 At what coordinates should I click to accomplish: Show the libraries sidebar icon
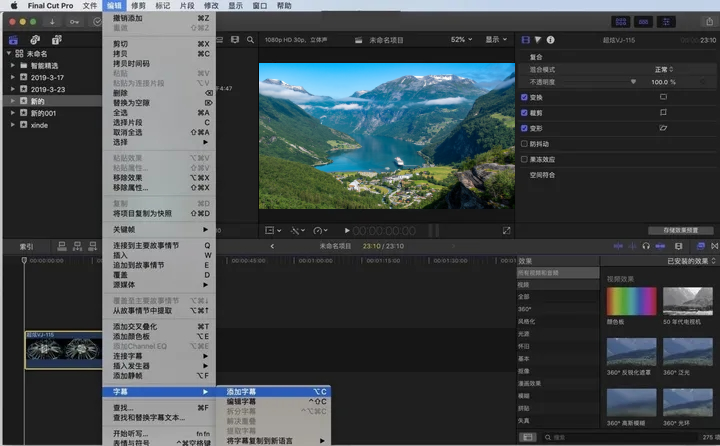(x=13, y=40)
